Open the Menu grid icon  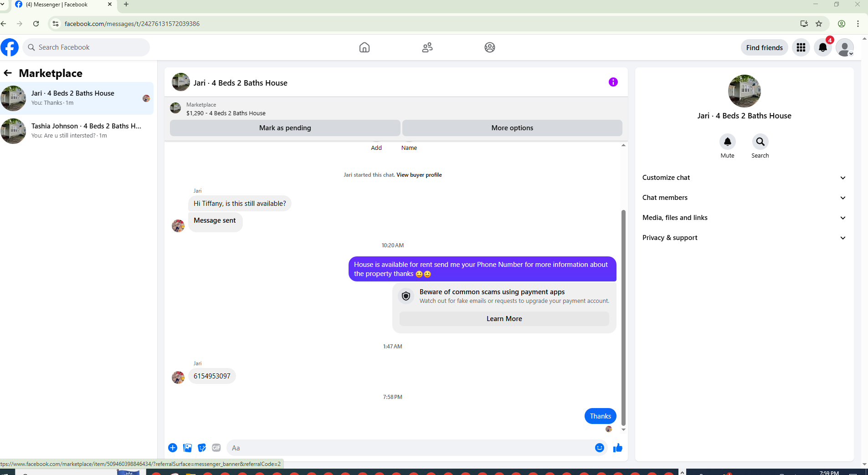(x=801, y=47)
